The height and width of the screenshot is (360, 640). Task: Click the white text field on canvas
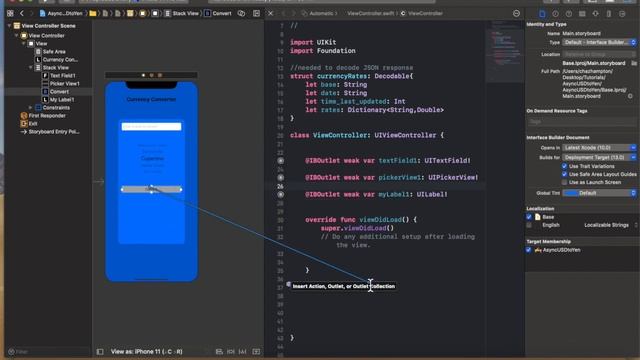coord(151,127)
